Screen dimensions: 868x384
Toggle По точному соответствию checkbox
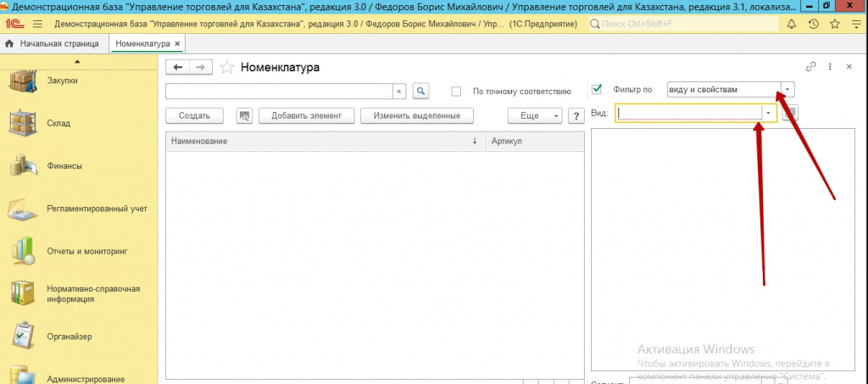[456, 92]
